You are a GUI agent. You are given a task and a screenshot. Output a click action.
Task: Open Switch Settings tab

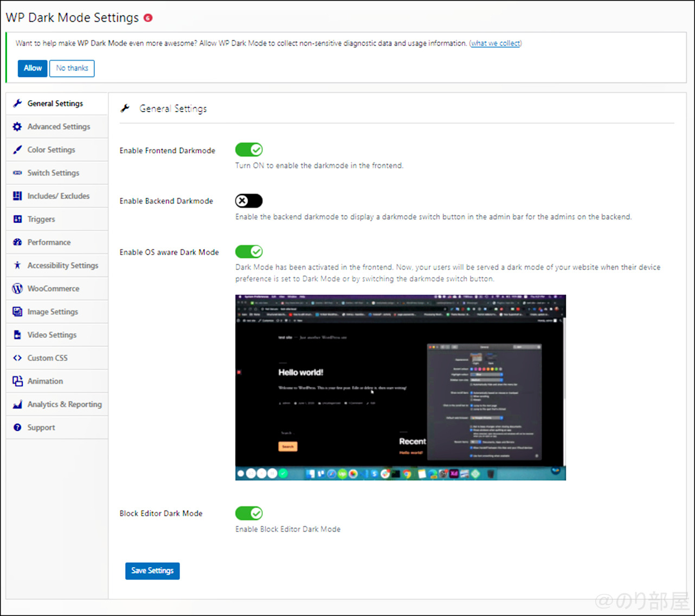click(57, 173)
